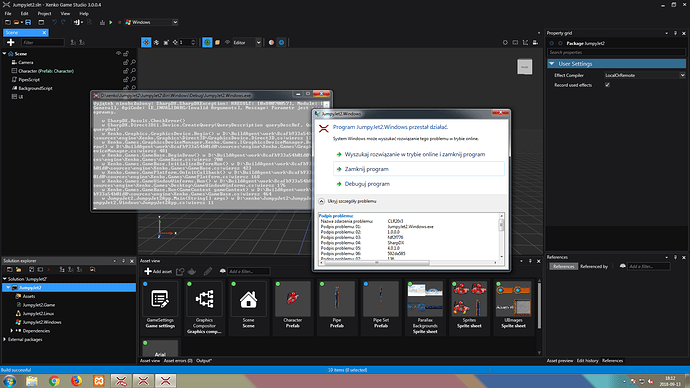The image size is (690, 388).
Task: Expand the External packages node
Action: tap(5, 340)
